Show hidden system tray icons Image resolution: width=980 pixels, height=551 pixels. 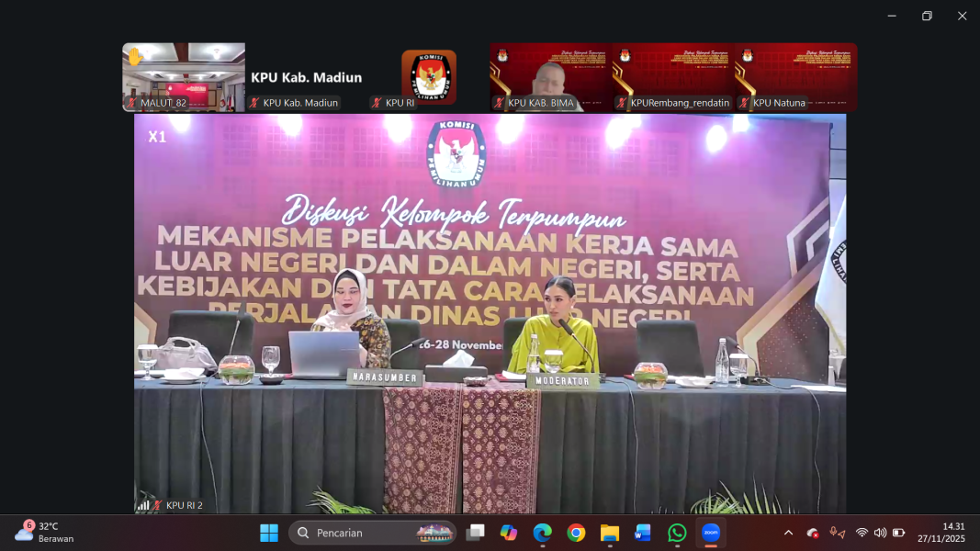coord(788,533)
